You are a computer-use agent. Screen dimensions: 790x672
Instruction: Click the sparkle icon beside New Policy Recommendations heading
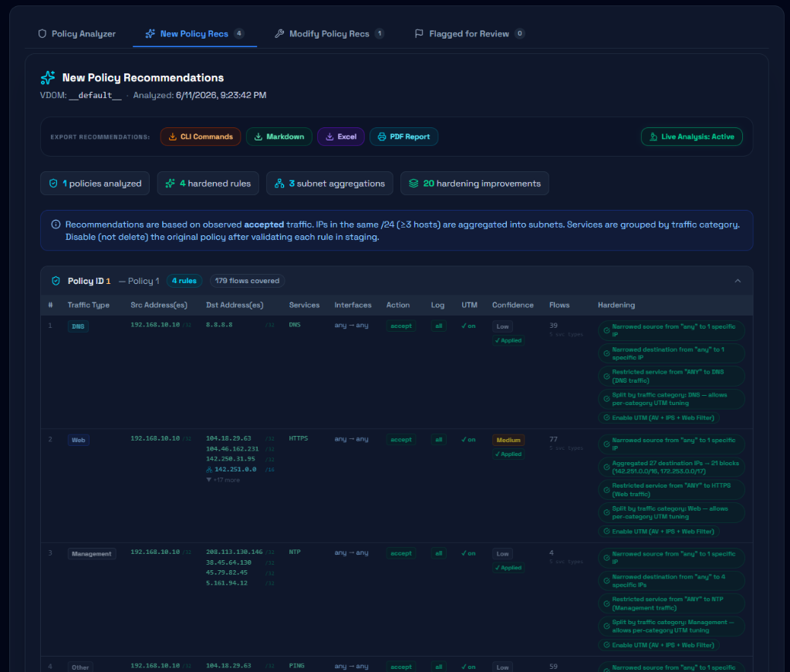click(48, 78)
